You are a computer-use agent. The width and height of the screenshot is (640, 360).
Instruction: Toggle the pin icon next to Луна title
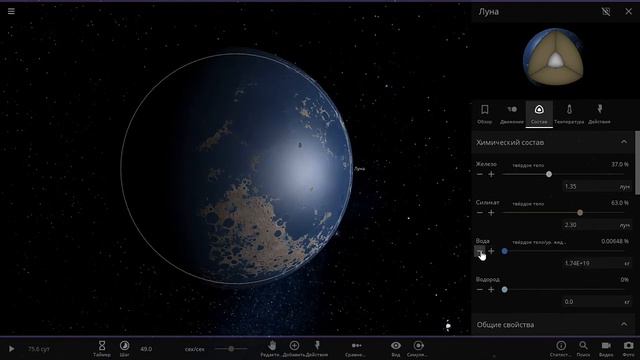(606, 11)
